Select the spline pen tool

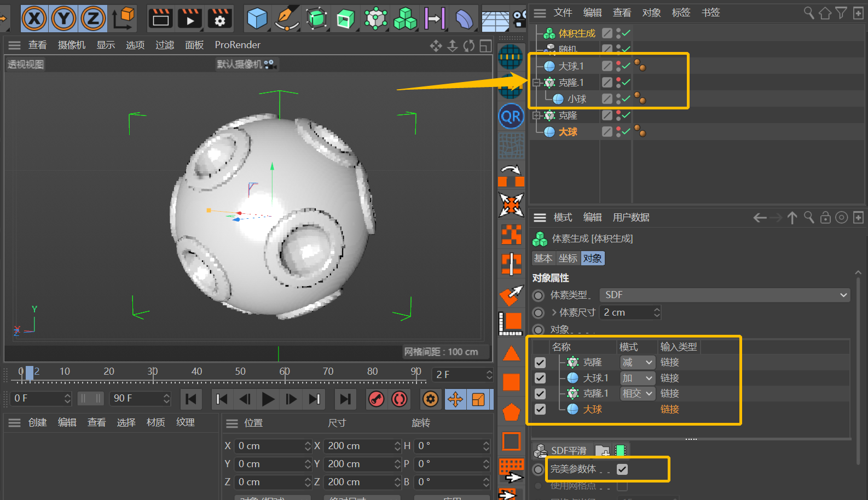(x=286, y=19)
